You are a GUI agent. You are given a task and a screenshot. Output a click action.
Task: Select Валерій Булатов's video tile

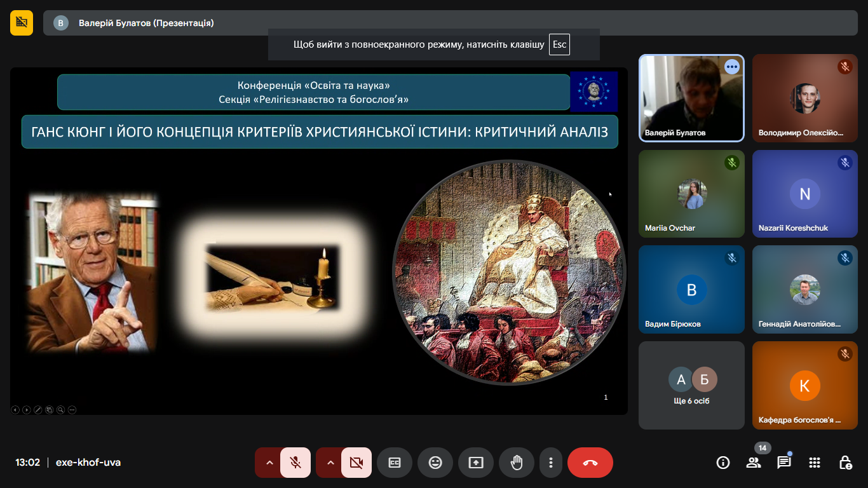pos(691,98)
